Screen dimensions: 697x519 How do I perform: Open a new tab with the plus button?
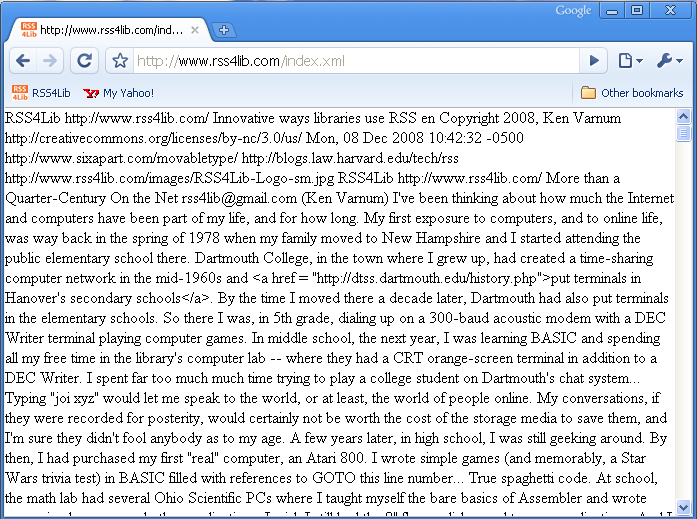click(224, 30)
